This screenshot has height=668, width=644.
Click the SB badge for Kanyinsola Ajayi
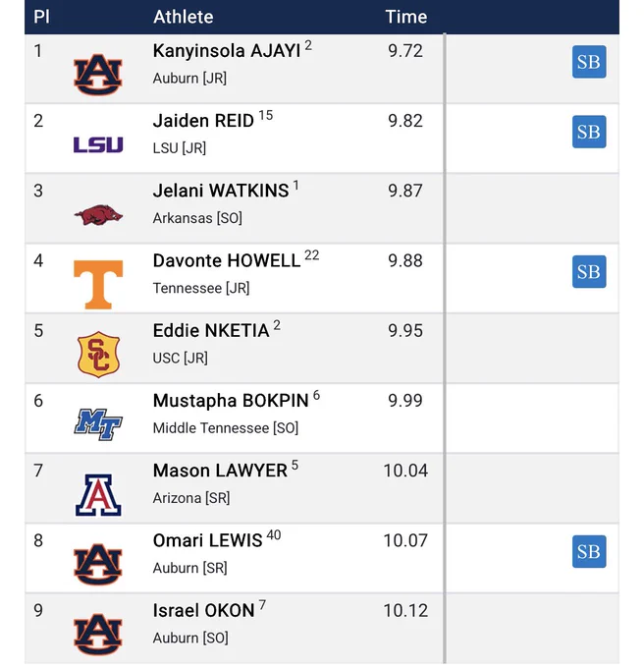[589, 62]
